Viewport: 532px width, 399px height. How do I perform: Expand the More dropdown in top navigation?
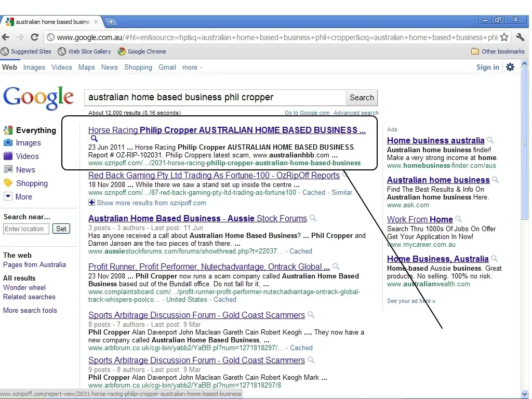[x=192, y=68]
